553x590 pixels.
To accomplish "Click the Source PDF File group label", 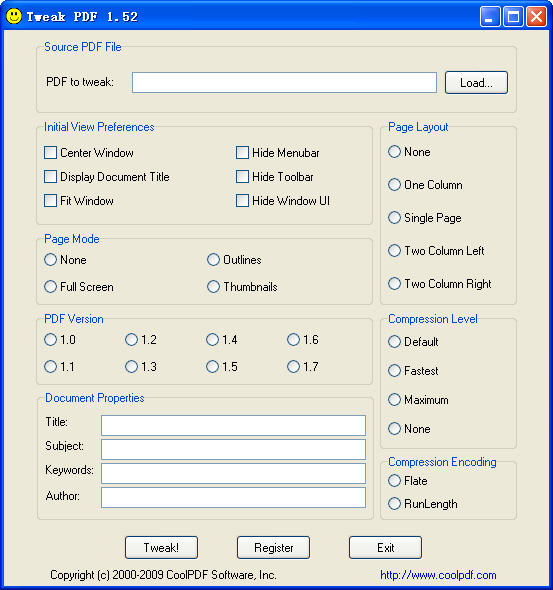I will tap(83, 47).
